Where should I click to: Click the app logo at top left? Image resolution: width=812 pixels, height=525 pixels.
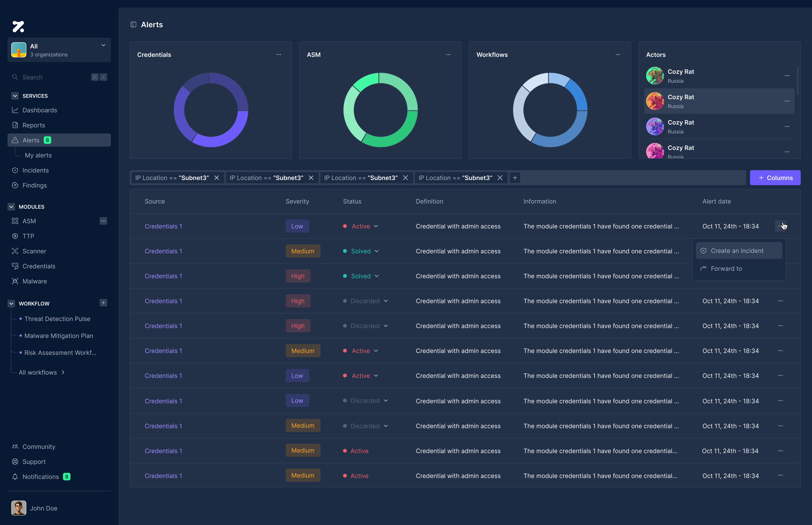pos(18,27)
